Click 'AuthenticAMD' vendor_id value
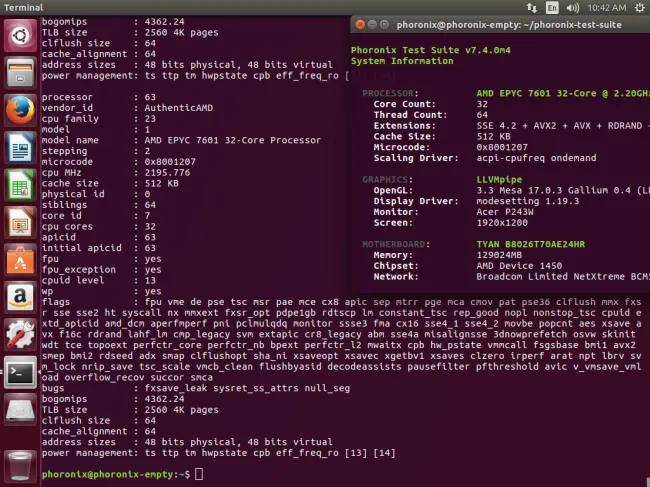The image size is (650, 487). (x=179, y=108)
